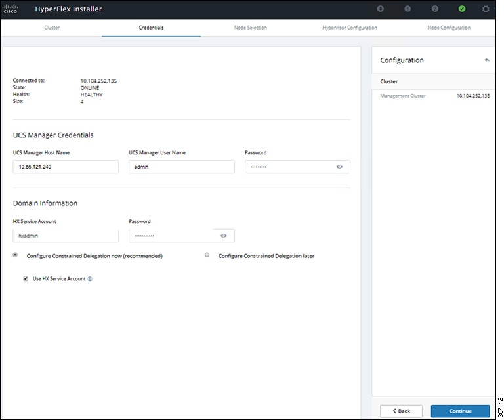
Task: Focus the HX Service Account field
Action: coord(66,236)
